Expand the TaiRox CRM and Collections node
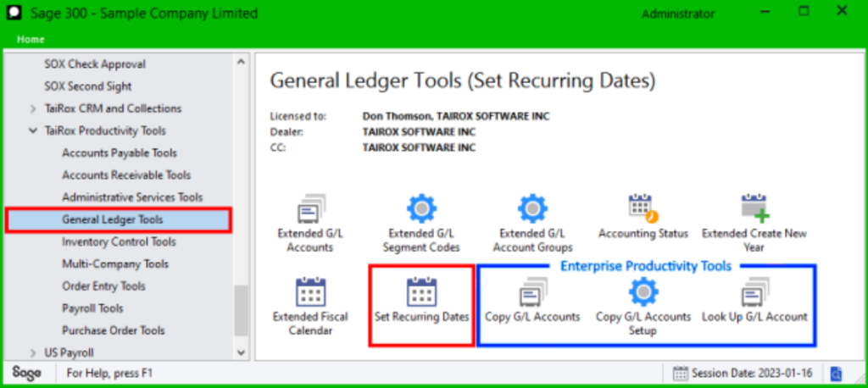 coord(33,109)
